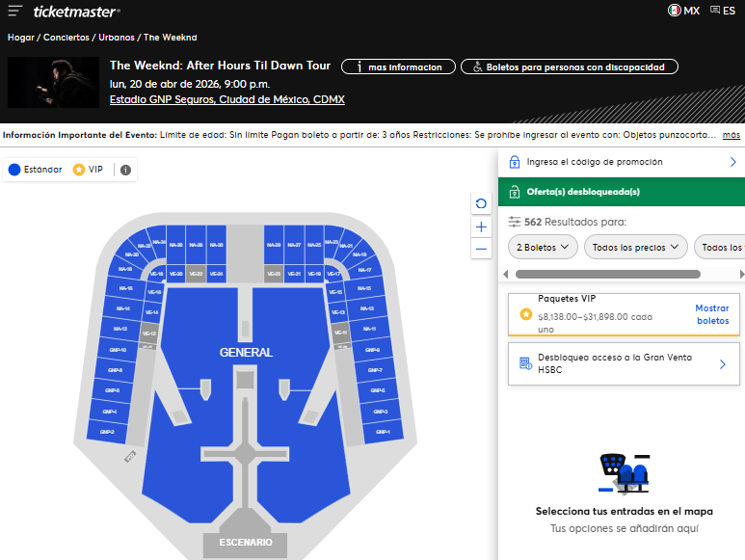Click the VIP star icon in Paquetes VIP
This screenshot has height=560, width=745.
coord(526,314)
